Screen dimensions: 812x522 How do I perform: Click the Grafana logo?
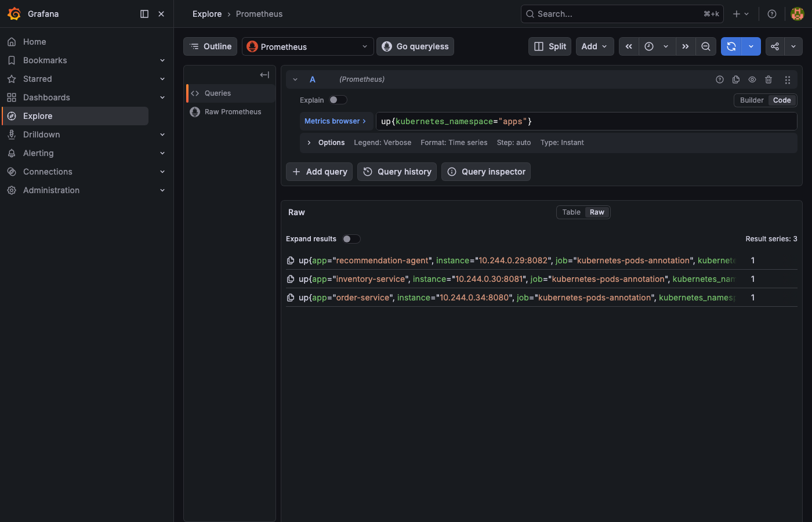[14, 14]
